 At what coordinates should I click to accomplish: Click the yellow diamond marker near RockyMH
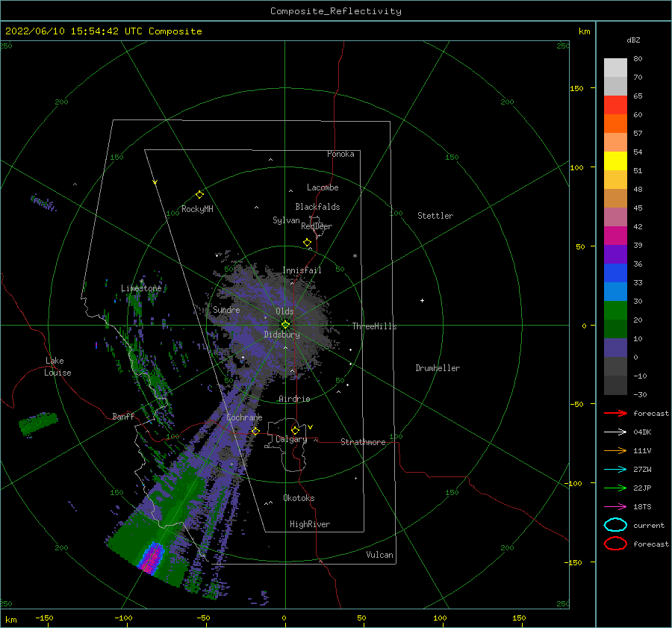tap(199, 195)
